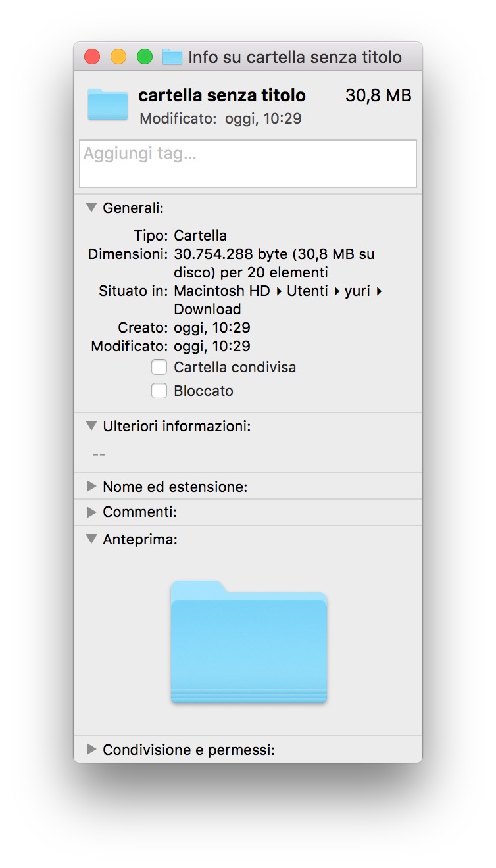Click into the Aggiungi tag field
496x868 pixels.
(248, 164)
